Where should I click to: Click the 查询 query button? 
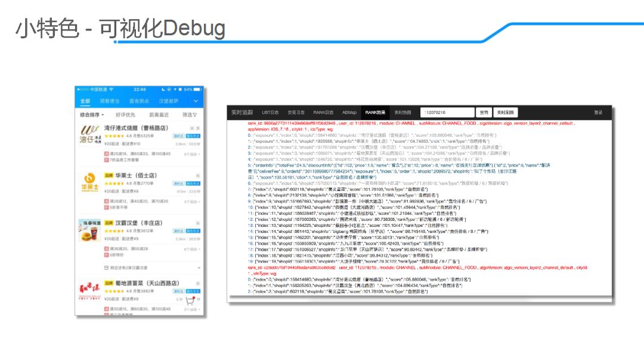484,112
